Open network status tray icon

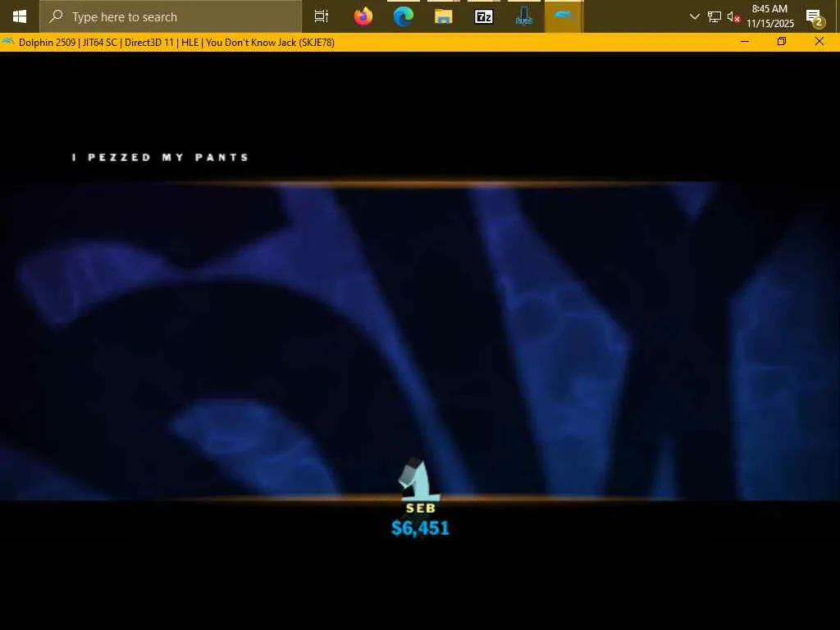pyautogui.click(x=714, y=16)
